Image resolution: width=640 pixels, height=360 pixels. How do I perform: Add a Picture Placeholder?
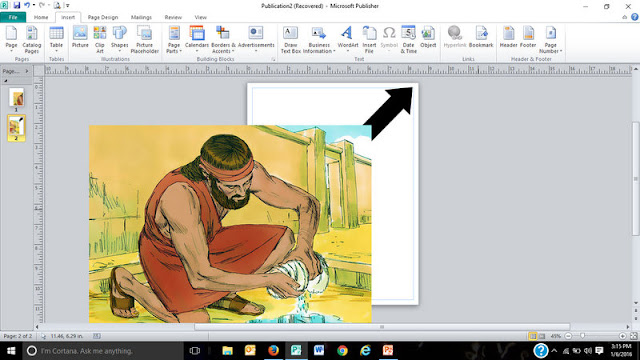tap(144, 39)
